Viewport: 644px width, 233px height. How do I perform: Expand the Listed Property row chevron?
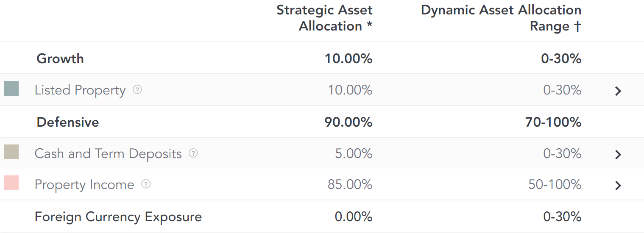(x=618, y=91)
